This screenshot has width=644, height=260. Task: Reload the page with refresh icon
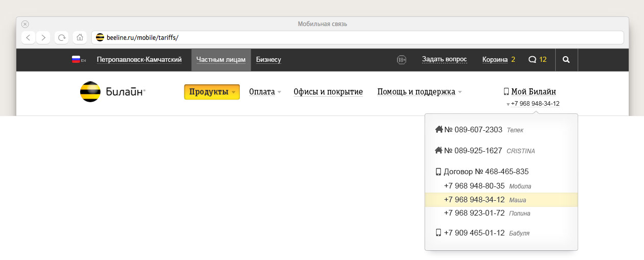click(62, 37)
